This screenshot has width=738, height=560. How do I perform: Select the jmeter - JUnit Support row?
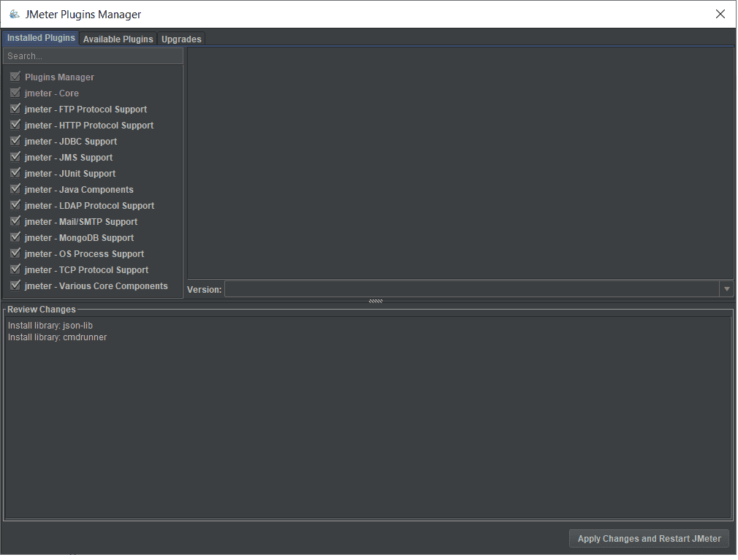(x=69, y=174)
